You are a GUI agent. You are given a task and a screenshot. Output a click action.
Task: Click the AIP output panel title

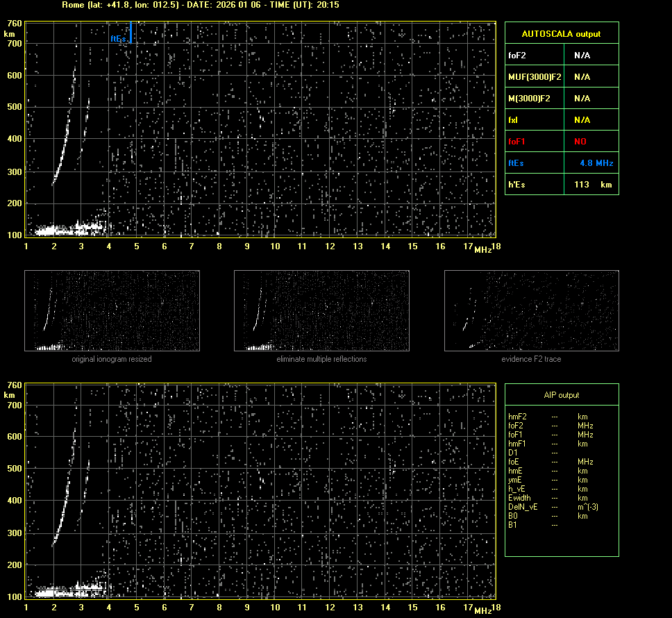[561, 395]
